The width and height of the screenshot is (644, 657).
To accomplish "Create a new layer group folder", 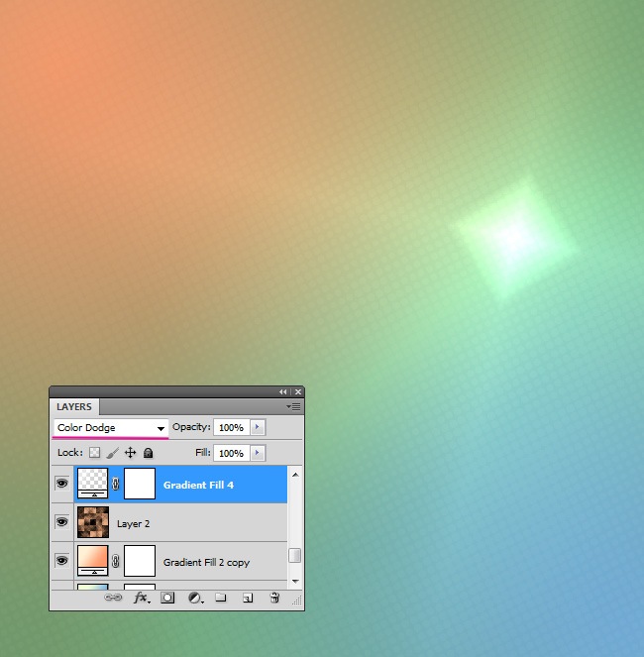I will [x=221, y=598].
